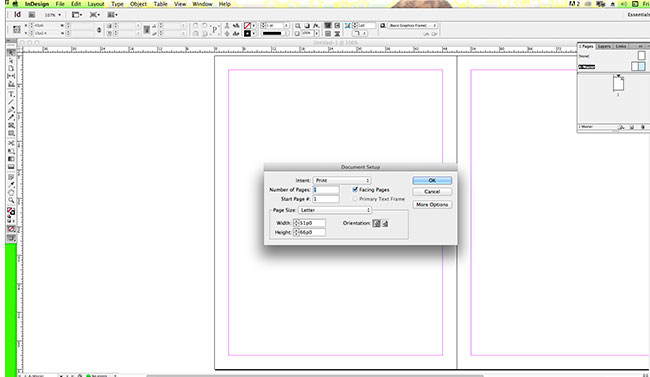
Task: Click the reference point locator grid
Action: [17, 29]
